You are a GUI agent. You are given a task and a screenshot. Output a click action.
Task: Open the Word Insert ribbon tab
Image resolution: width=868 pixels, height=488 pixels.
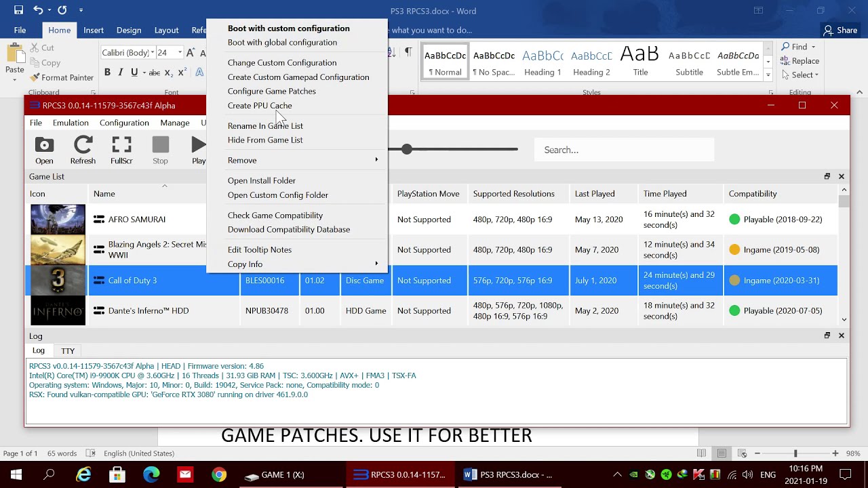click(94, 30)
